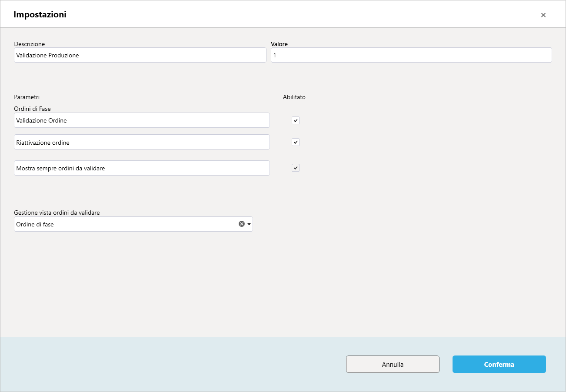Toggle the 'Mostra sempre ordini da validare' checkbox
The width and height of the screenshot is (566, 392).
click(x=296, y=168)
